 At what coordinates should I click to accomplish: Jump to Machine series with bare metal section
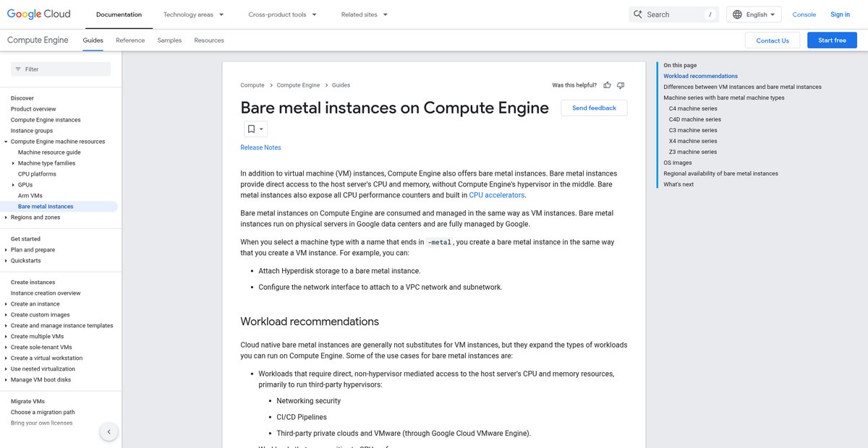coord(724,98)
